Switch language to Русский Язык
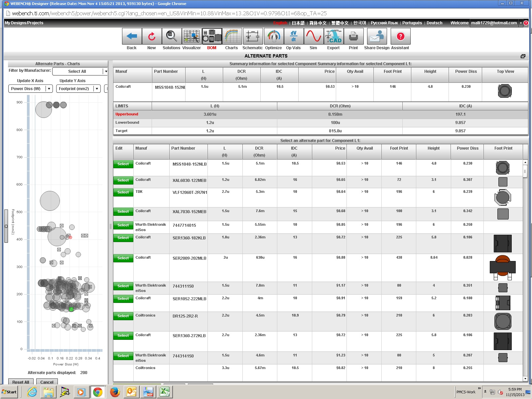The height and width of the screenshot is (399, 532). click(384, 23)
